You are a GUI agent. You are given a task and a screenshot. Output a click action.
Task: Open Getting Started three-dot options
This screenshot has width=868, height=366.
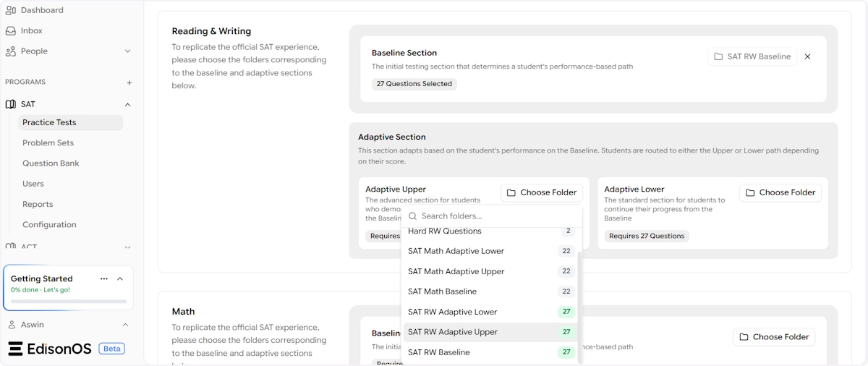(x=104, y=278)
